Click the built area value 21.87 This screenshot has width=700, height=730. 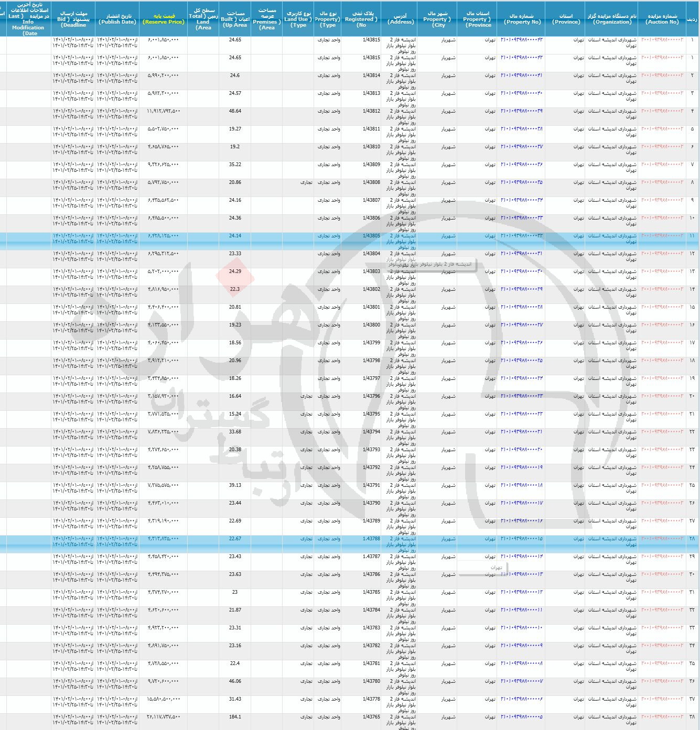(x=235, y=610)
